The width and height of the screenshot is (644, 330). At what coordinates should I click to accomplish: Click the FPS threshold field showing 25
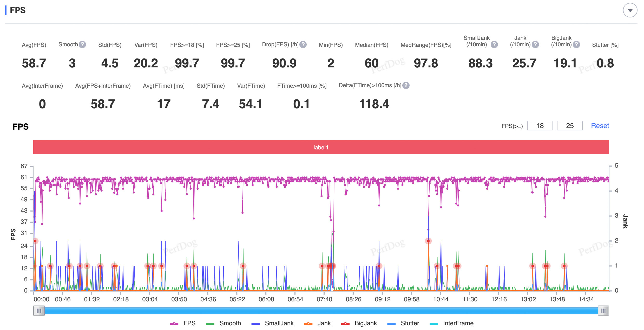(x=570, y=126)
